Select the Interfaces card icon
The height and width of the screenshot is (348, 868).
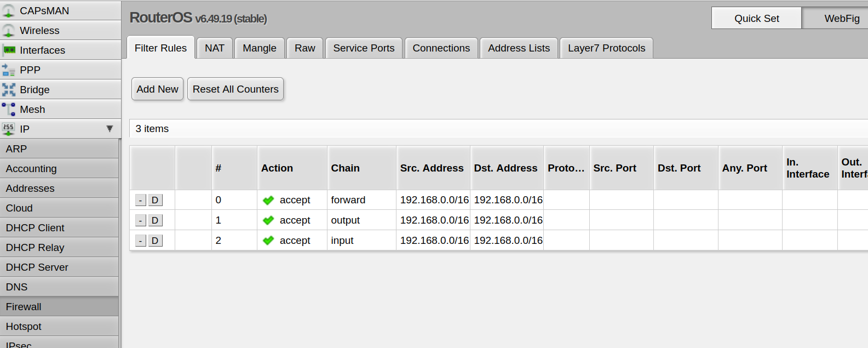click(x=9, y=50)
